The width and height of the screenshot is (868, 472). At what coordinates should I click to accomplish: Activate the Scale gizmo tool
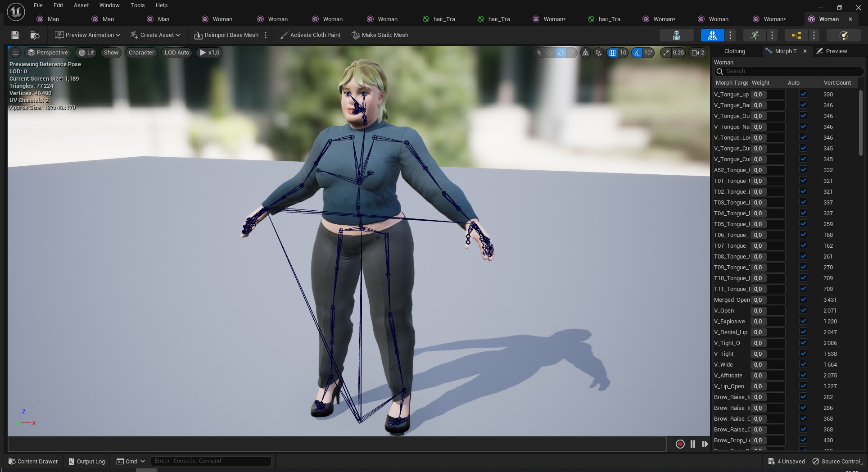point(572,53)
